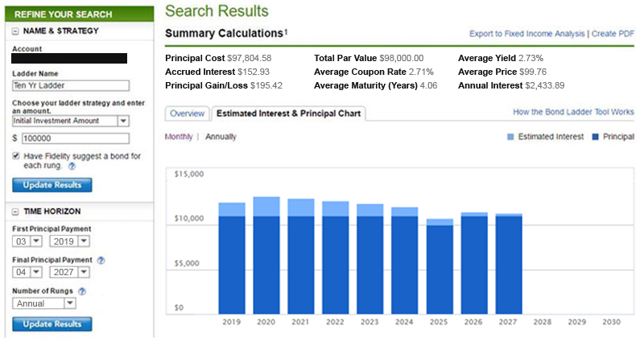This screenshot has height=342, width=644.
Task: Switch chart to Monthly view
Action: (x=178, y=137)
